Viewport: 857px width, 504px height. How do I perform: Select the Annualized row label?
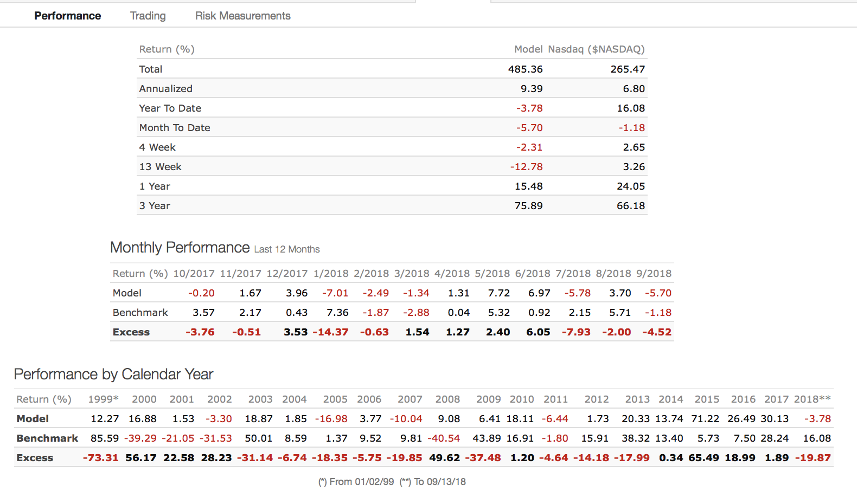click(165, 89)
